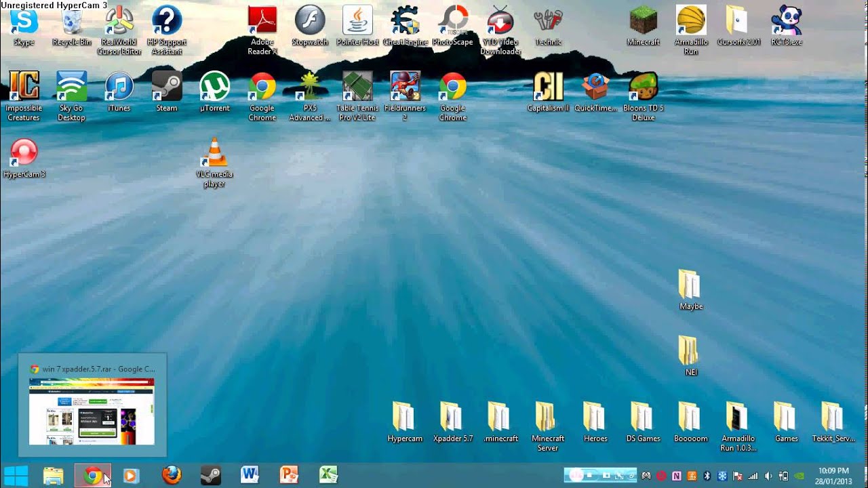Launch RealWorld Cursor Editor shortcut
The image size is (868, 488).
(x=119, y=30)
